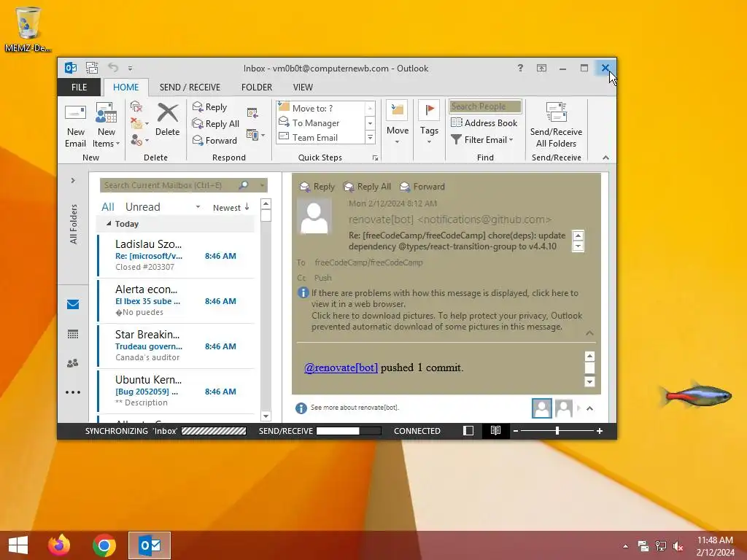
Task: Open the Quick Steps dialog launcher
Action: [x=376, y=158]
